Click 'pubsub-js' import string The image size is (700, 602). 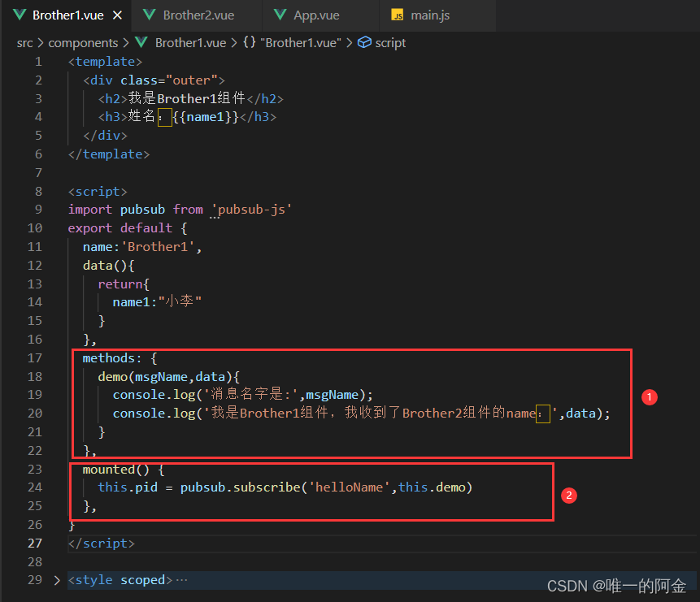coord(251,210)
